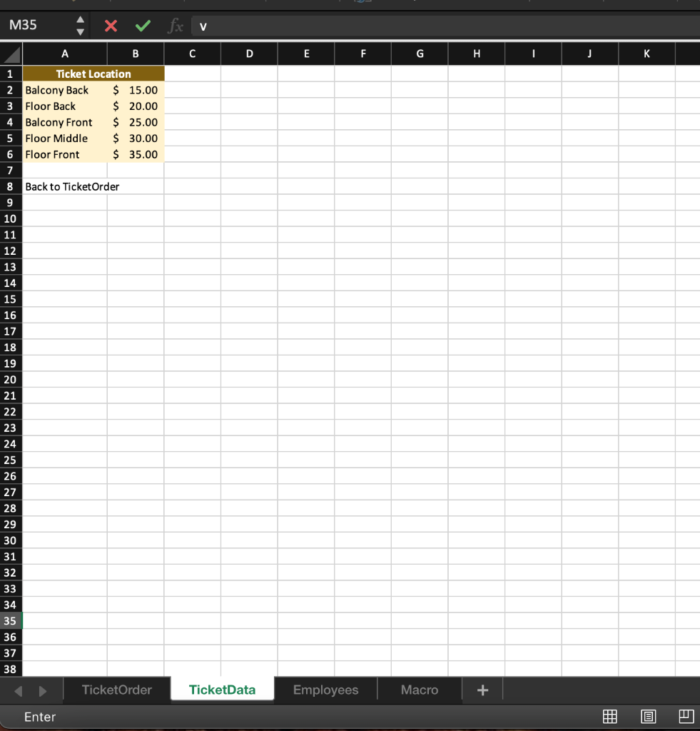The width and height of the screenshot is (700, 731).
Task: Confirm entry with the green checkmark icon
Action: (x=142, y=25)
